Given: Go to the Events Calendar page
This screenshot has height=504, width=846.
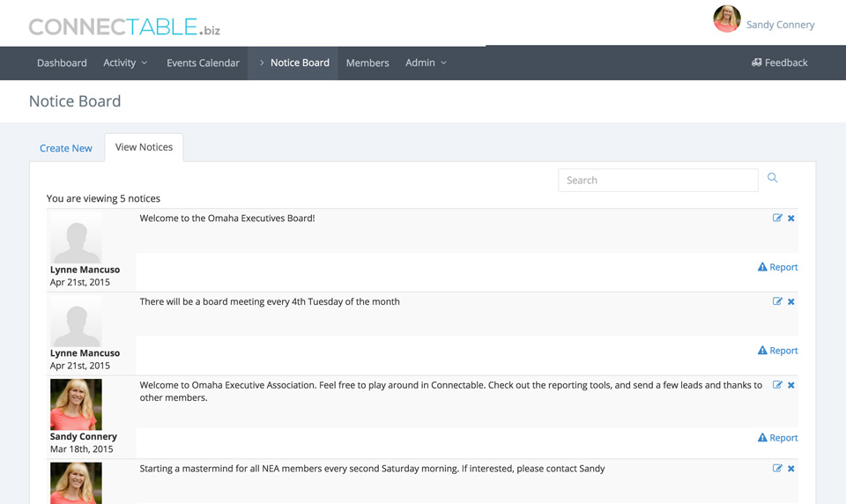Looking at the screenshot, I should pyautogui.click(x=203, y=63).
